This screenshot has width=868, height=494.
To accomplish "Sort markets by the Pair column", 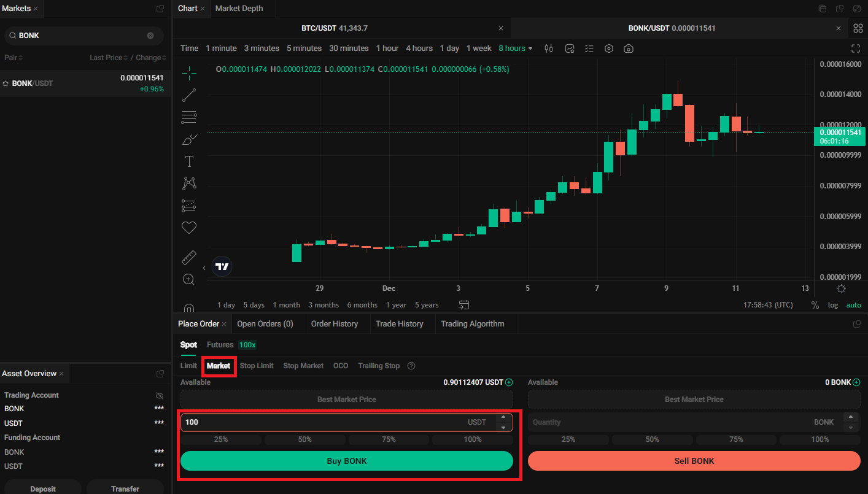I will pyautogui.click(x=14, y=58).
